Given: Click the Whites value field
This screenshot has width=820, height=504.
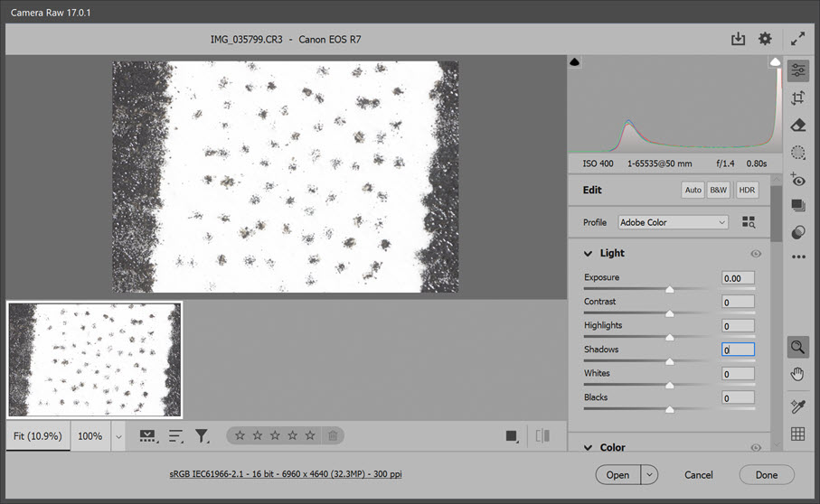Looking at the screenshot, I should [738, 373].
